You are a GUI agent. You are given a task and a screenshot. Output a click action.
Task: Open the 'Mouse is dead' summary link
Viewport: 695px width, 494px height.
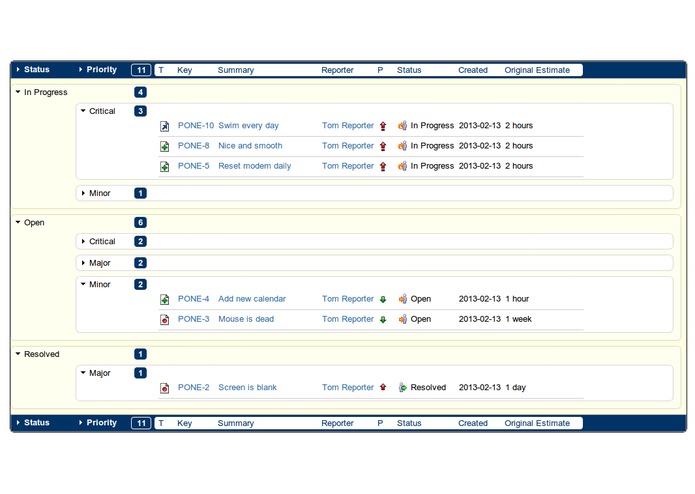[x=246, y=319]
